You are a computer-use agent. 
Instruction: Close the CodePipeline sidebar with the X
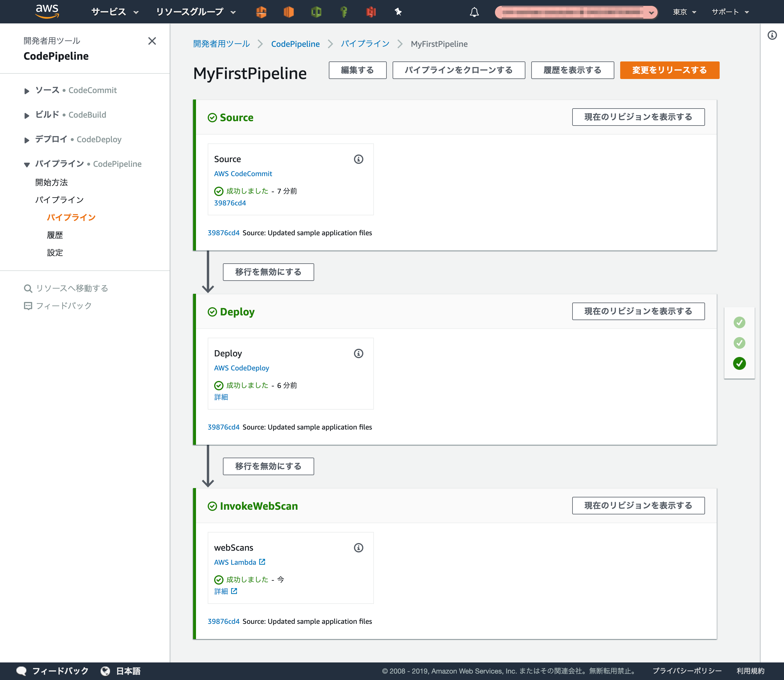point(152,41)
